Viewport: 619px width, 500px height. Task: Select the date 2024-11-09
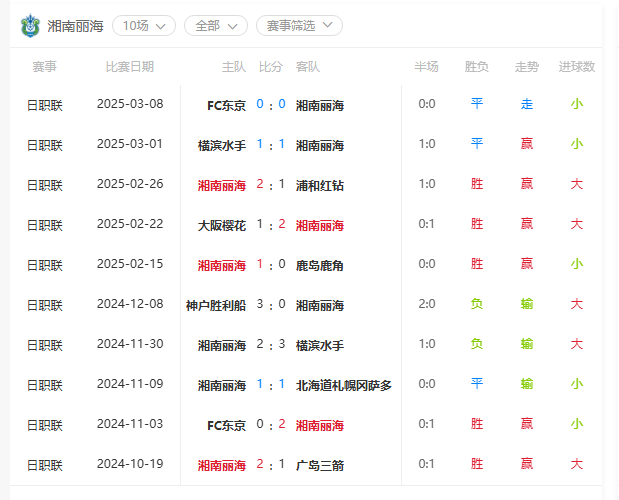pyautogui.click(x=130, y=384)
